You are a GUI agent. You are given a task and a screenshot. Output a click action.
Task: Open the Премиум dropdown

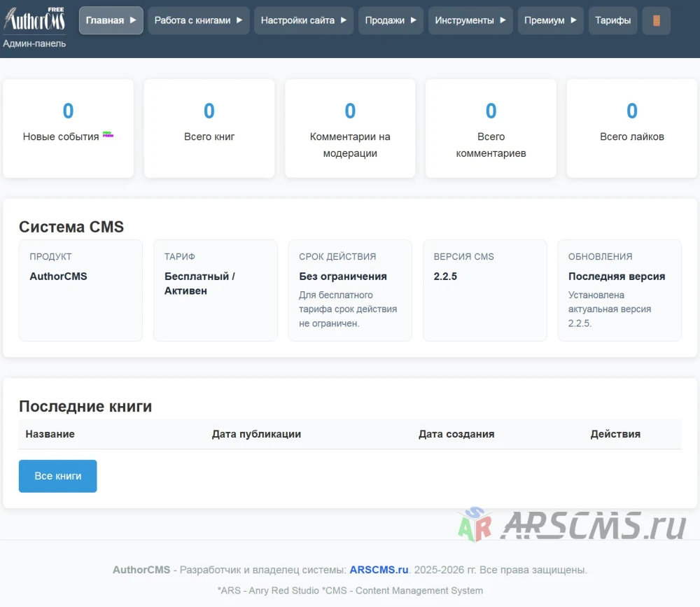click(x=550, y=20)
